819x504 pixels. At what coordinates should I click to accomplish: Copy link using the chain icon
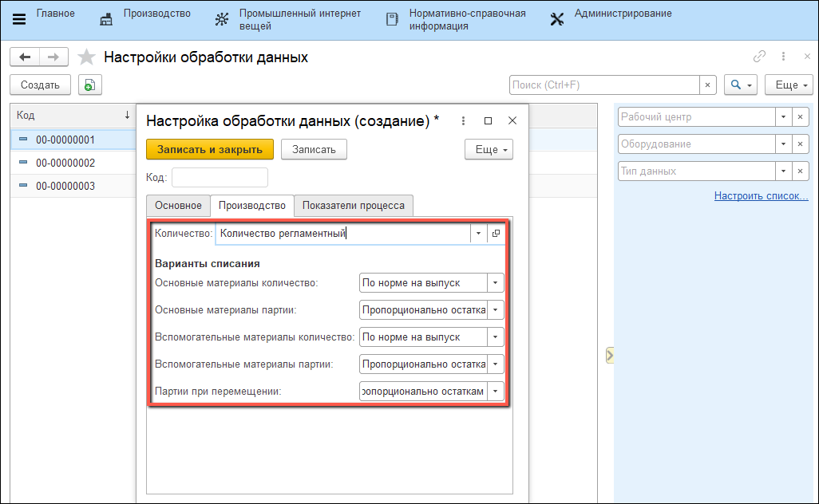click(759, 57)
